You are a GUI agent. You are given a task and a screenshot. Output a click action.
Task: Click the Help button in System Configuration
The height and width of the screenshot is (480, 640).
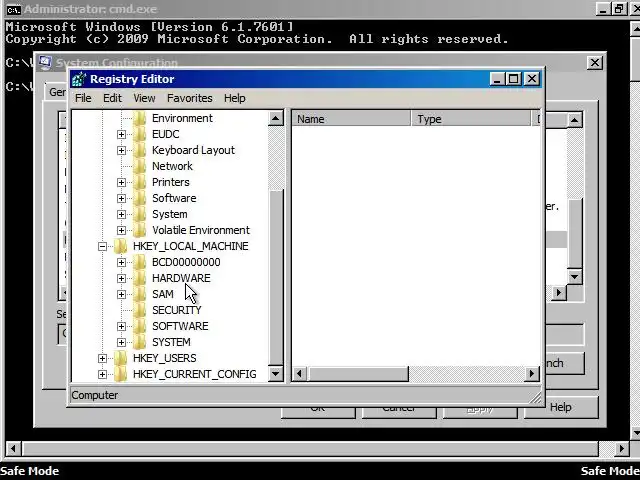point(561,407)
